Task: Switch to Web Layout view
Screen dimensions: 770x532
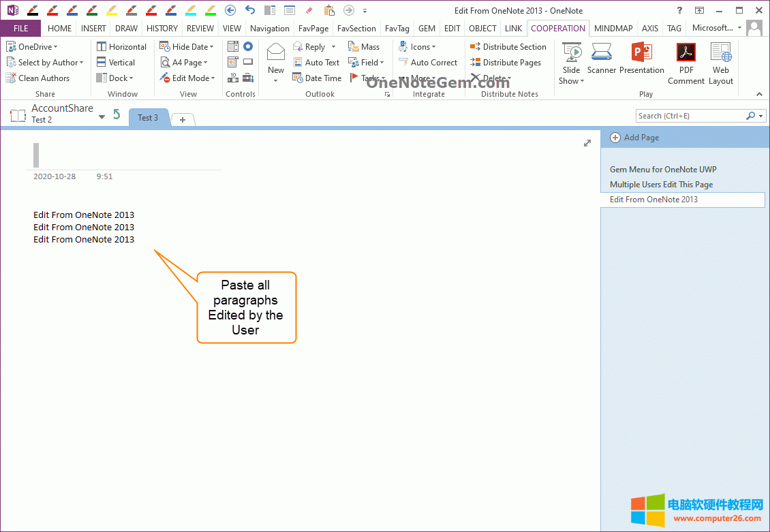Action: (720, 64)
